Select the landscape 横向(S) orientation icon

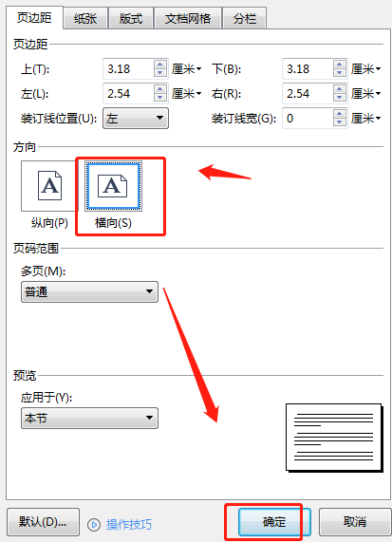pyautogui.click(x=113, y=186)
